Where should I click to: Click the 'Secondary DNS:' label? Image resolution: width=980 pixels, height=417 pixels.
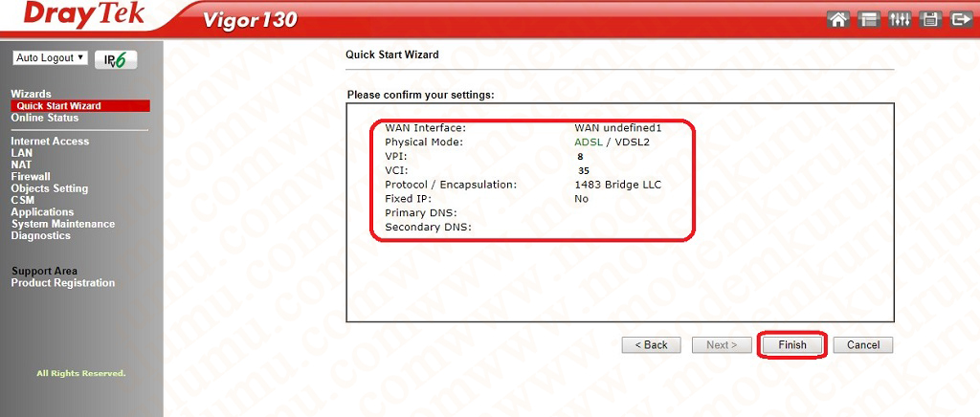coord(428,228)
